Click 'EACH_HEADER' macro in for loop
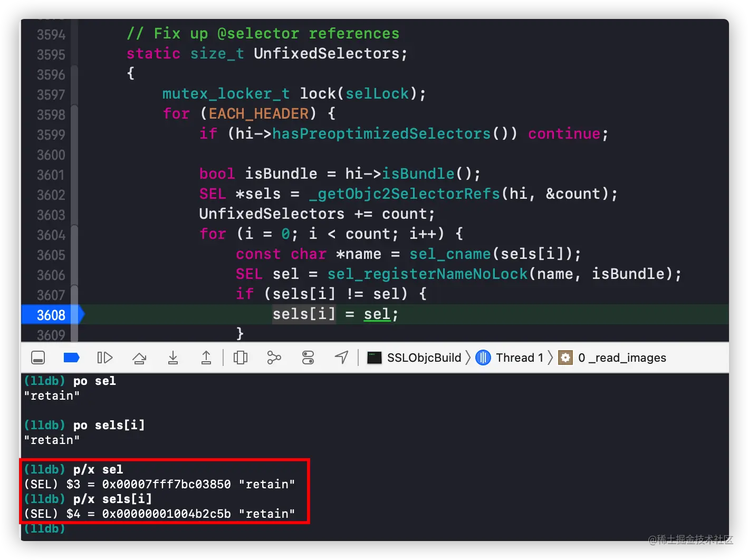The image size is (748, 560). (x=258, y=114)
